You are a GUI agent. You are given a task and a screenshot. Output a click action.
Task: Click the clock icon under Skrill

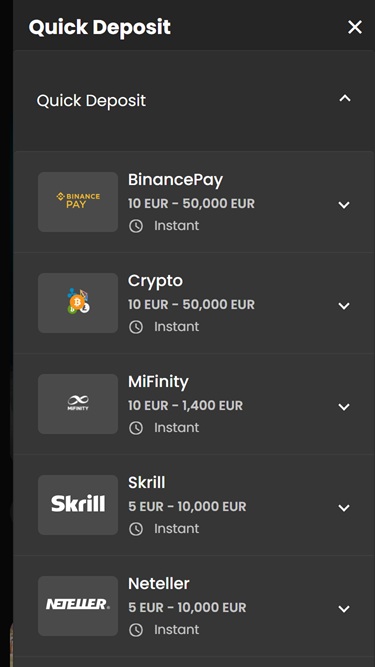point(136,529)
